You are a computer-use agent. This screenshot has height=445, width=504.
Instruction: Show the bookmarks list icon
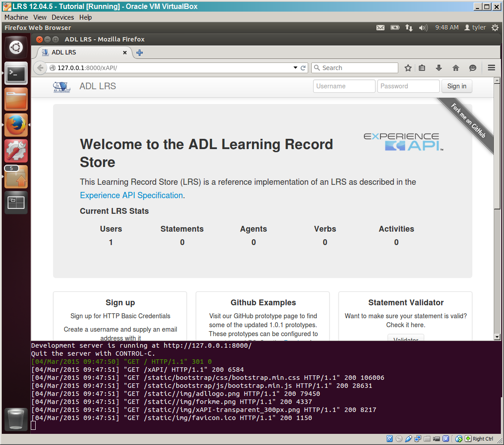(422, 68)
